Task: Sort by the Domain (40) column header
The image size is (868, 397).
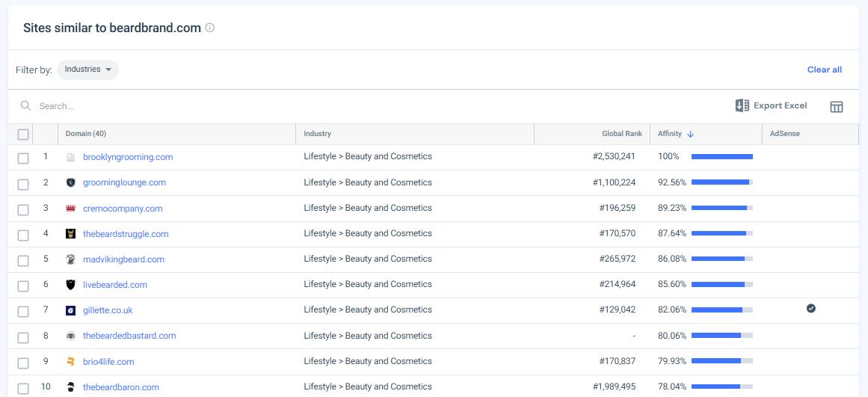Action: click(86, 134)
